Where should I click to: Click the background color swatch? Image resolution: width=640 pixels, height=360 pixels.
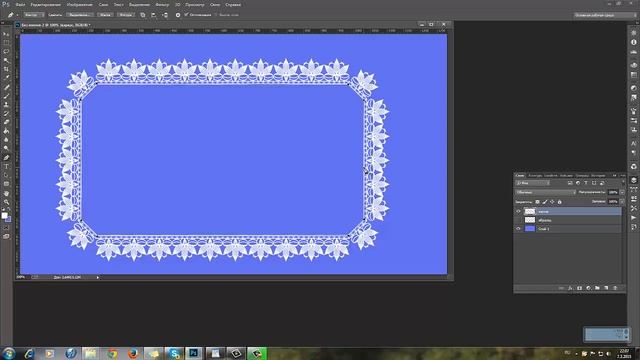pyautogui.click(x=8, y=219)
